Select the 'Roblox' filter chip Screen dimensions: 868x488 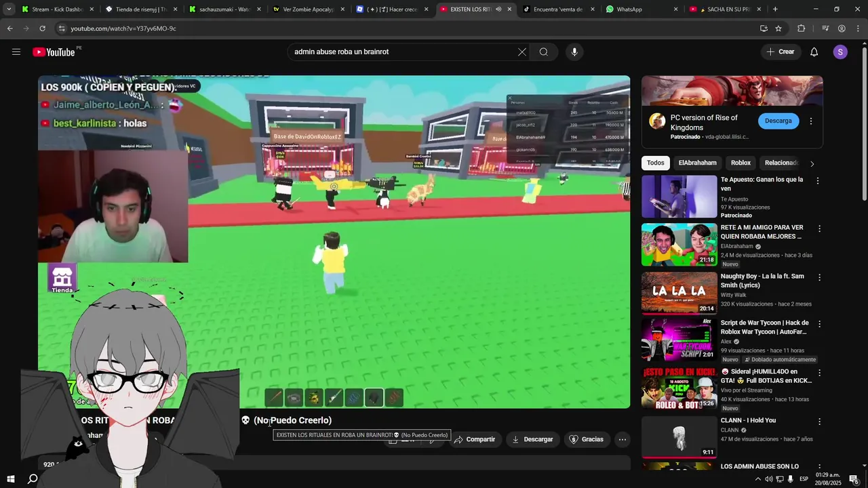pos(741,163)
